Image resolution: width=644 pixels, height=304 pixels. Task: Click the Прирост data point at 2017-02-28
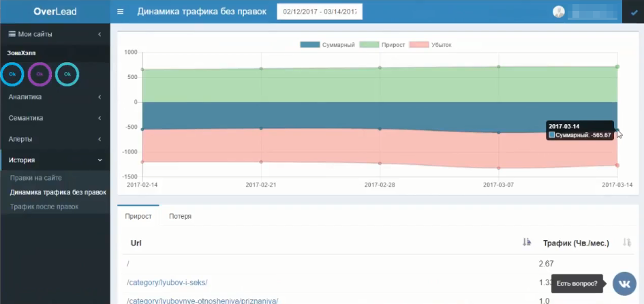pyautogui.click(x=380, y=67)
